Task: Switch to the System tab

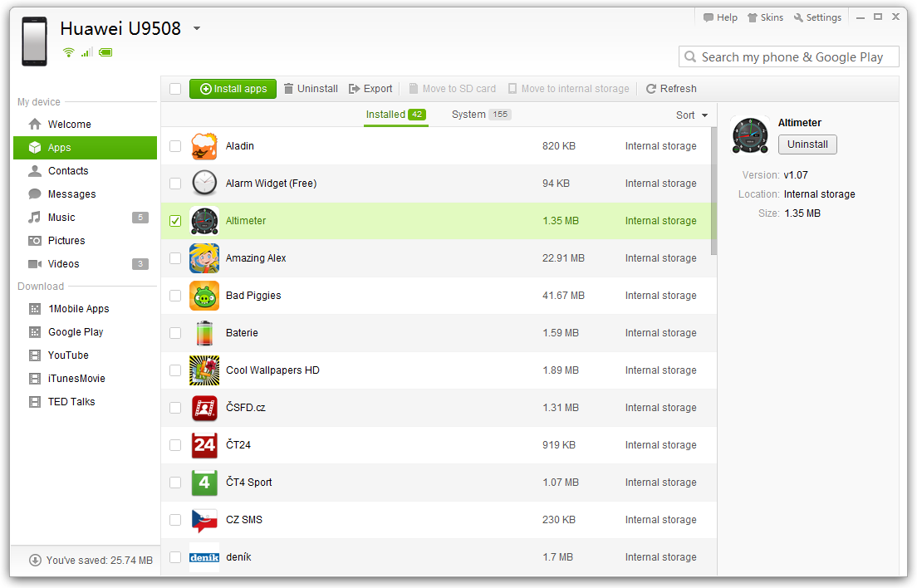Action: coord(481,115)
